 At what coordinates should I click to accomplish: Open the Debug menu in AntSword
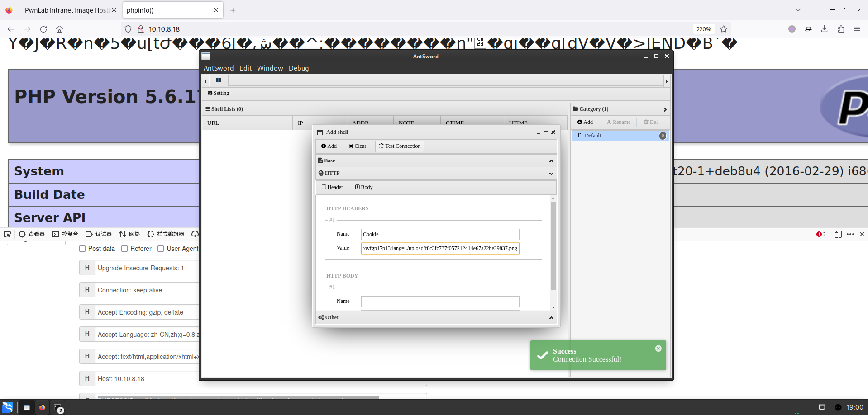coord(299,68)
